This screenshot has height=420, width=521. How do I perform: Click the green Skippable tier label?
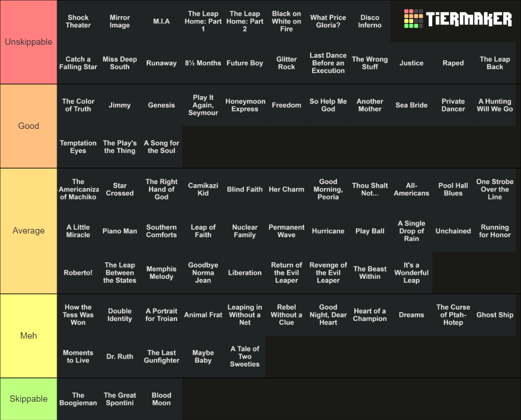pyautogui.click(x=29, y=399)
